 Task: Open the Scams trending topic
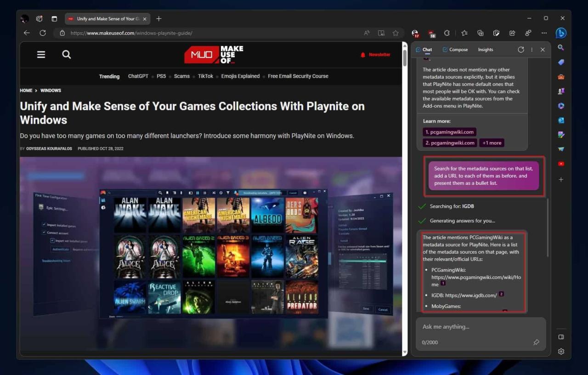coord(182,76)
